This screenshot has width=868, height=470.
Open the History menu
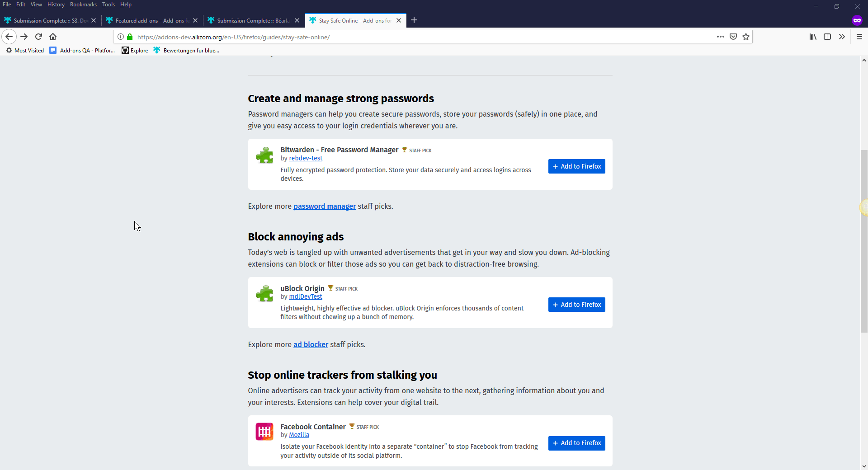click(56, 5)
